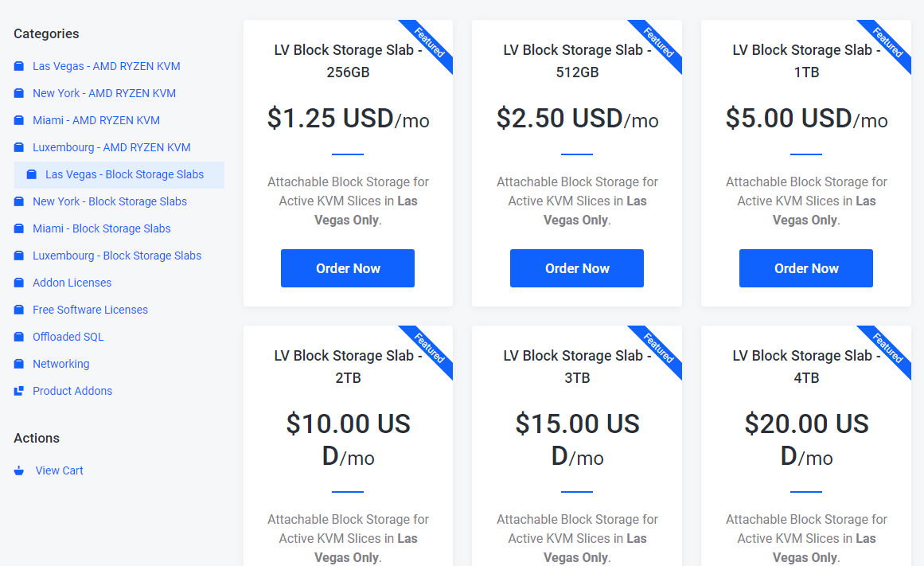Order the 1TB Block Storage Slab
The image size is (924, 566).
[806, 268]
